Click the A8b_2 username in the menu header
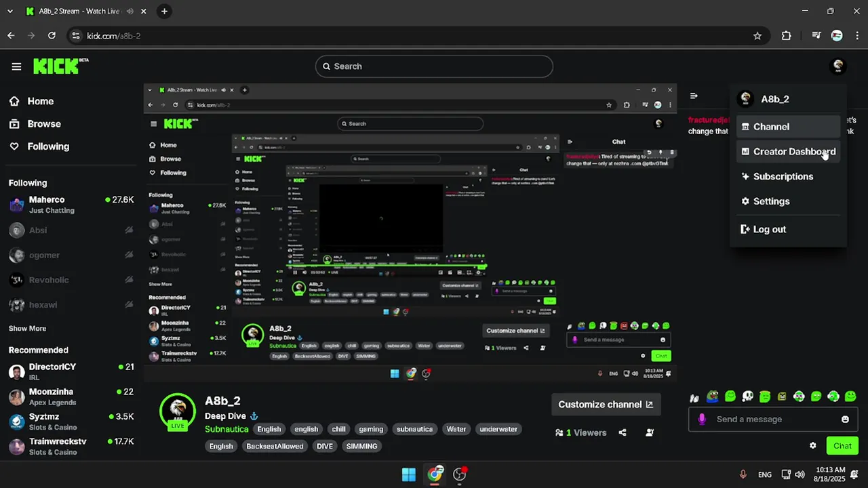Viewport: 868px width, 488px height. tap(775, 99)
